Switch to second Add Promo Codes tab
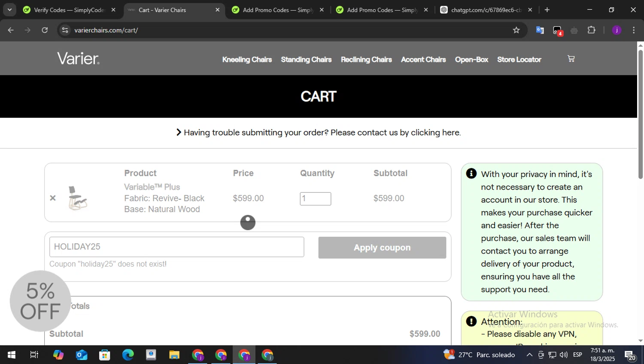644x364 pixels. point(382,10)
